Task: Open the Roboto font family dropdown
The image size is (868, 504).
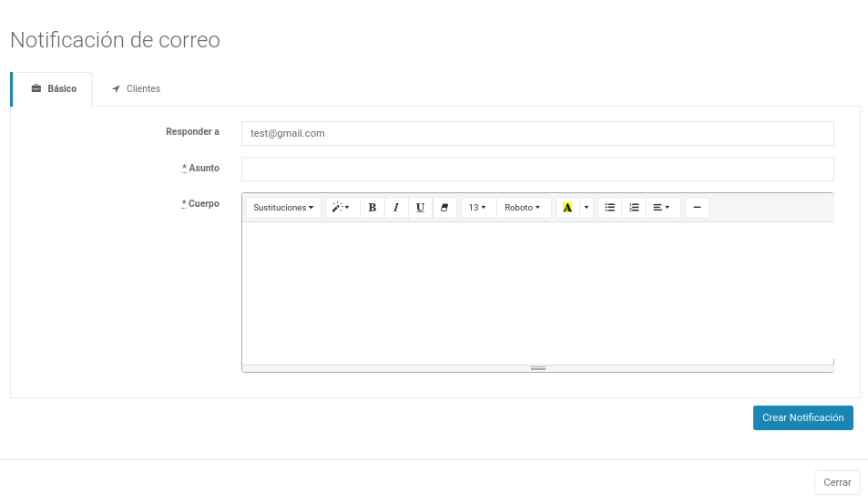Action: 523,208
